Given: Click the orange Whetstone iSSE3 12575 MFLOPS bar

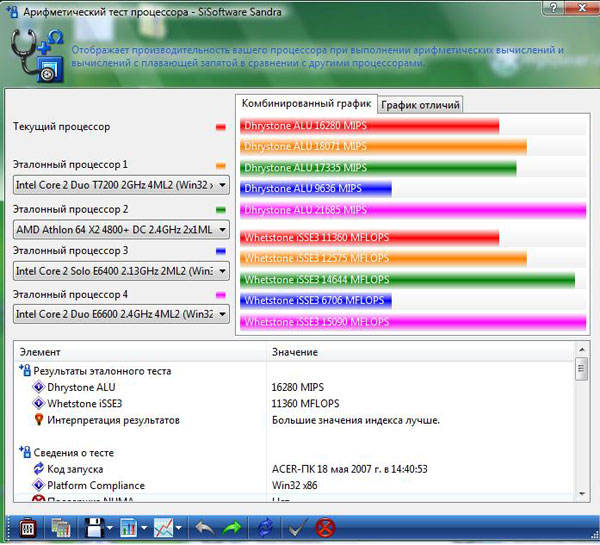Looking at the screenshot, I should (x=383, y=258).
